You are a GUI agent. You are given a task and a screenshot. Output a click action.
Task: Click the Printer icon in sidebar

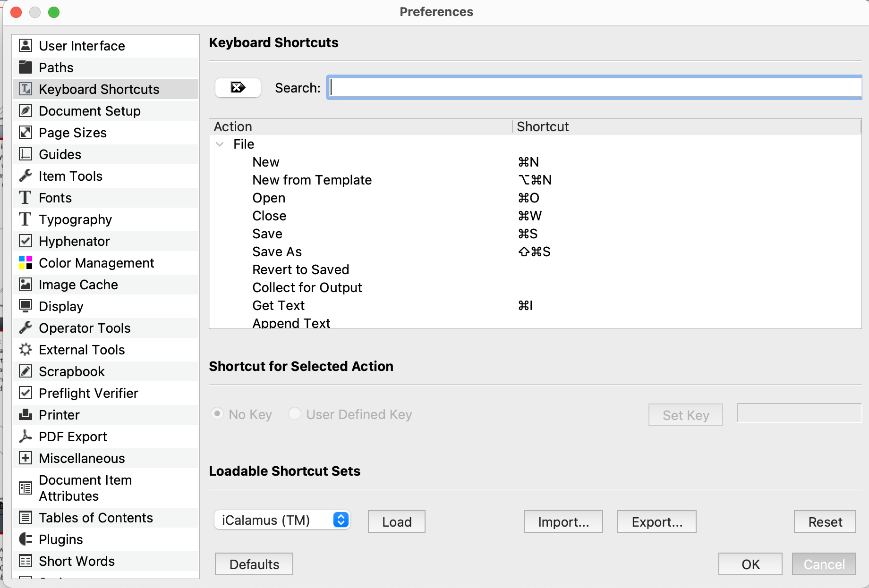tap(26, 415)
